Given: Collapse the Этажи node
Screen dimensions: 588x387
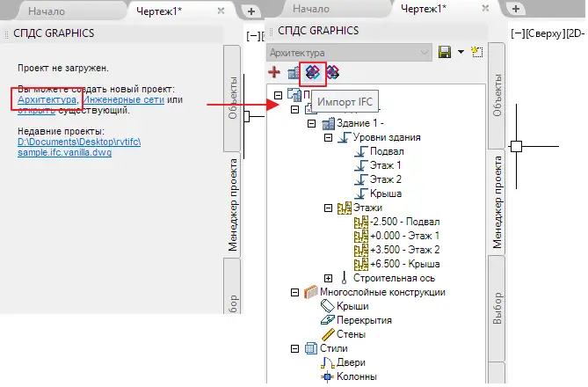Looking at the screenshot, I should [328, 208].
